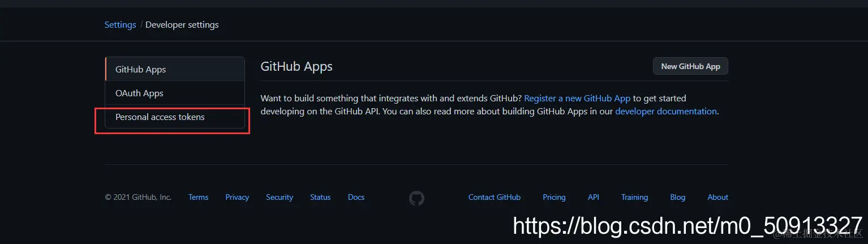This screenshot has width=868, height=244.
Task: Open Personal access tokens sidebar item
Action: point(175,117)
